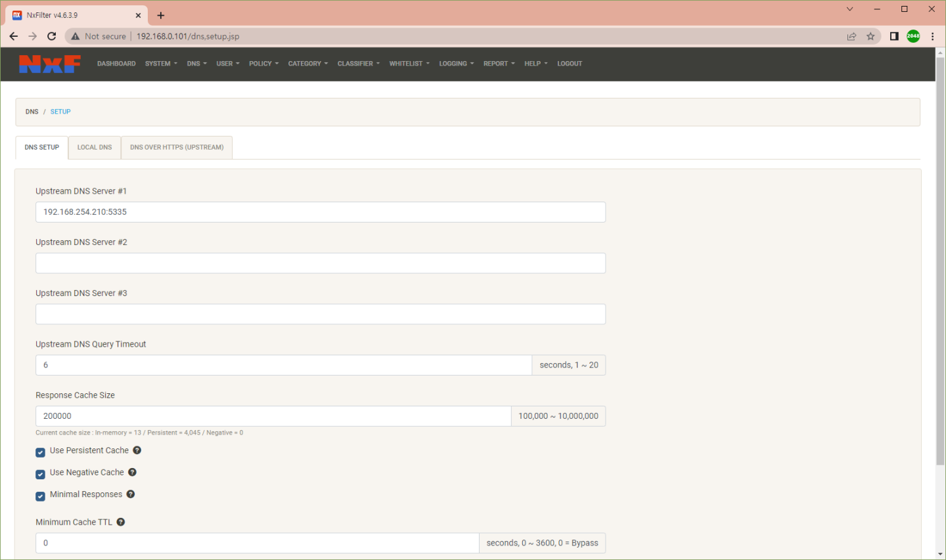The height and width of the screenshot is (560, 946).
Task: Open the POLICY dropdown in navbar
Action: (x=263, y=64)
